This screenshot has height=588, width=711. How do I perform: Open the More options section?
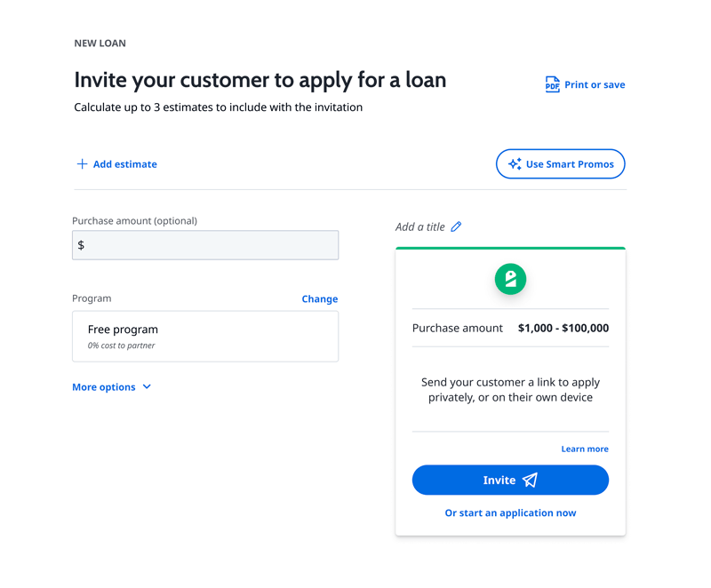(x=104, y=387)
